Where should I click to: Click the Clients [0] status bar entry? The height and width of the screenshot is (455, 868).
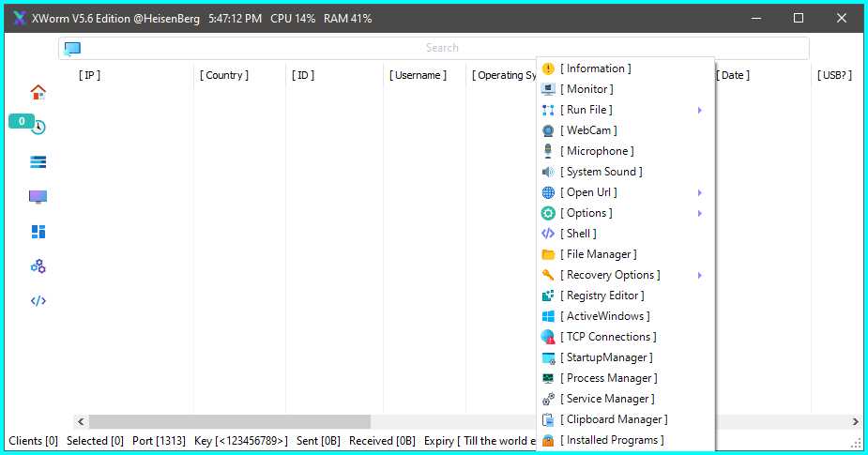pos(33,441)
